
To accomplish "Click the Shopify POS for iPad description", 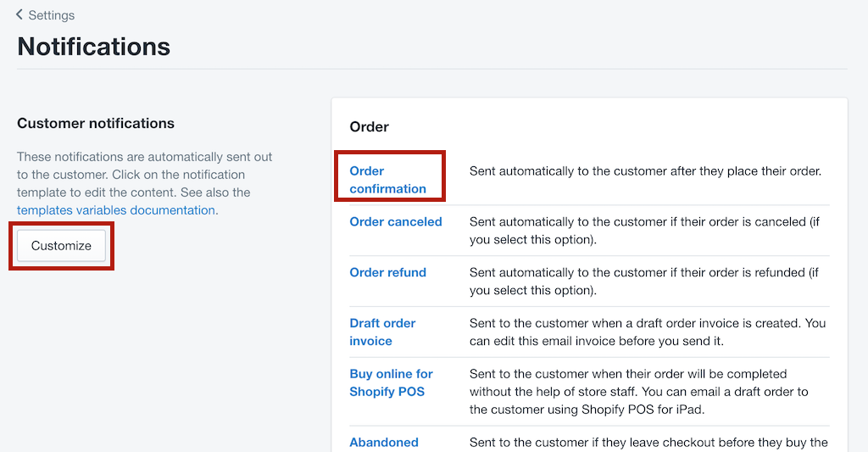I will click(x=639, y=392).
